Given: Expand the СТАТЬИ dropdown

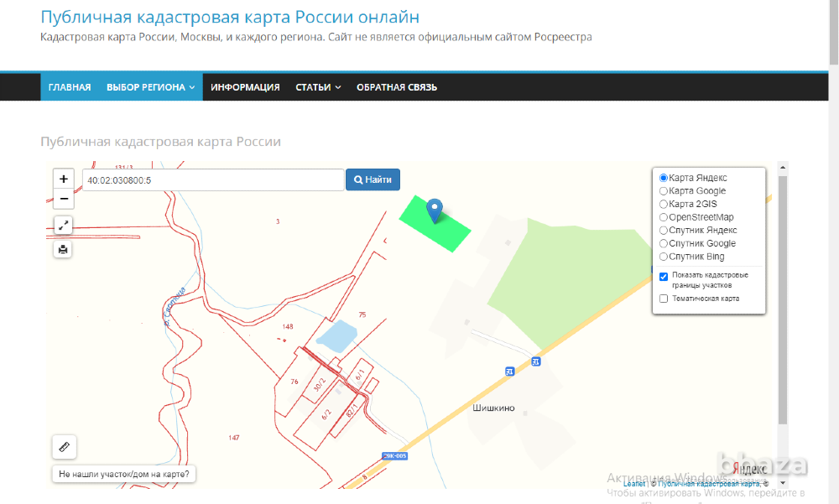Looking at the screenshot, I should (317, 86).
